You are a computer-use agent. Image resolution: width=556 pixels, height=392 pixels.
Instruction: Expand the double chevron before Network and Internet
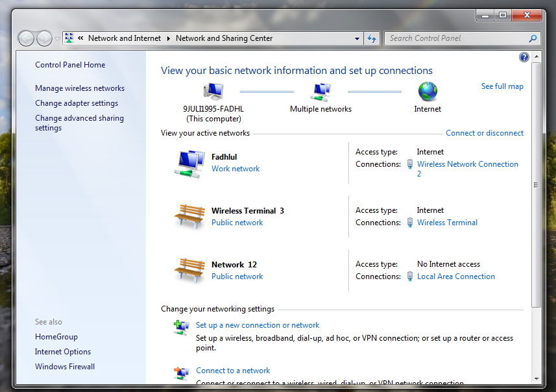(81, 38)
